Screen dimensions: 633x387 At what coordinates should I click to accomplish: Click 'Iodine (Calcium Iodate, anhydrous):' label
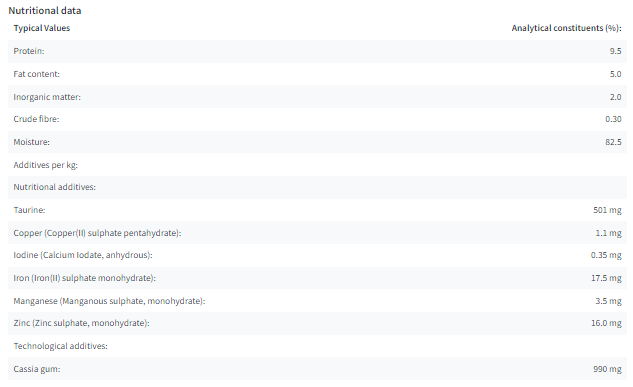83,255
